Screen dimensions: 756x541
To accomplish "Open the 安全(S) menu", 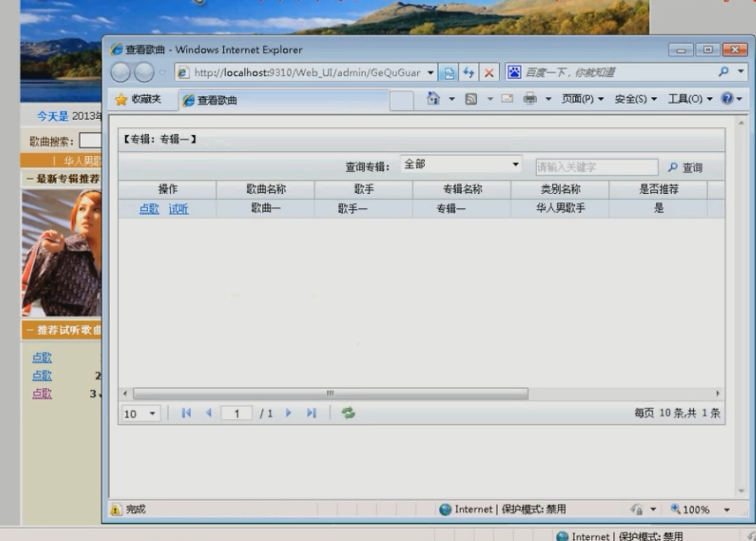I will tap(636, 99).
